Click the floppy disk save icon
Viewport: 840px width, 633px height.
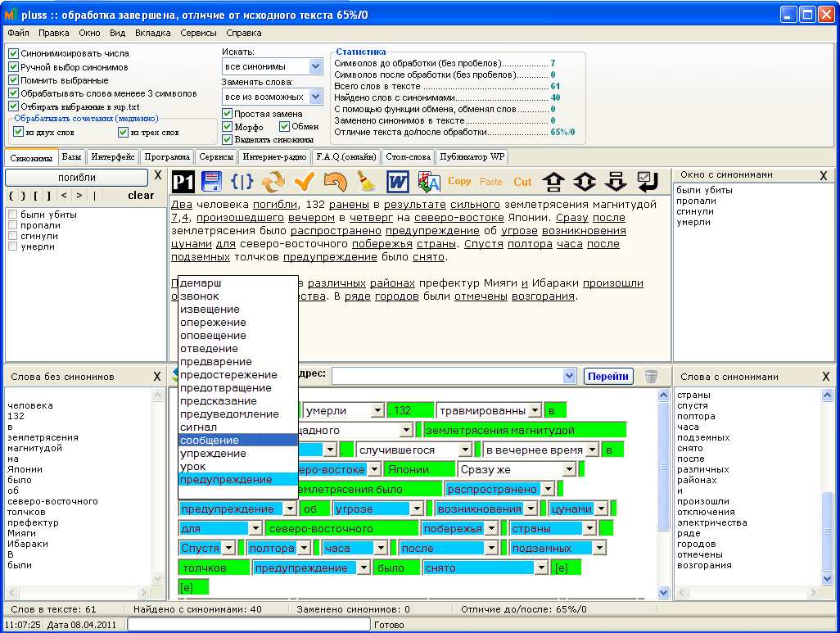(x=212, y=181)
